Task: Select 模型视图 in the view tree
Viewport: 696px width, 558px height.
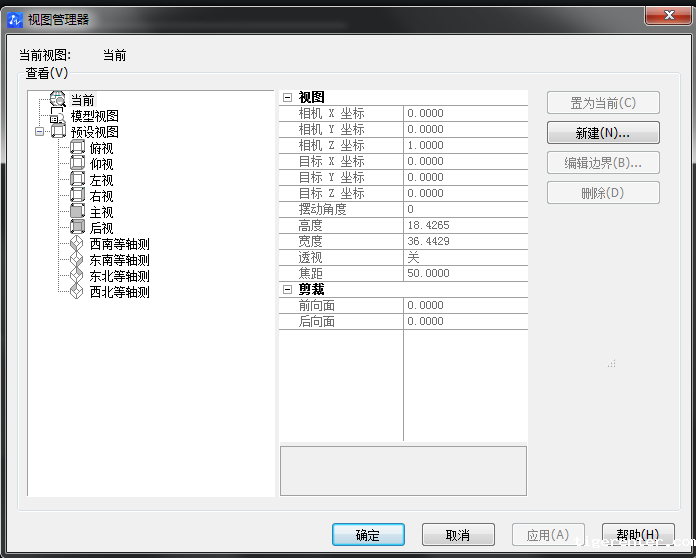Action: point(94,116)
